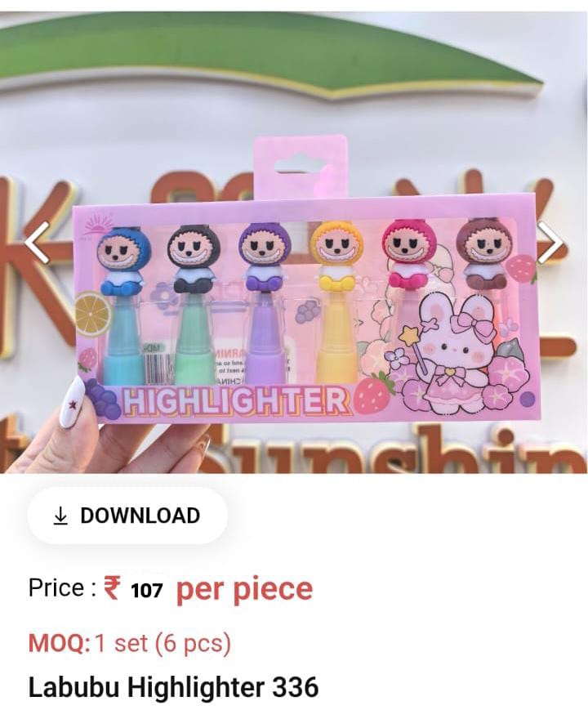
Task: Click the blue-hooded highlighter figure
Action: pyautogui.click(x=122, y=260)
